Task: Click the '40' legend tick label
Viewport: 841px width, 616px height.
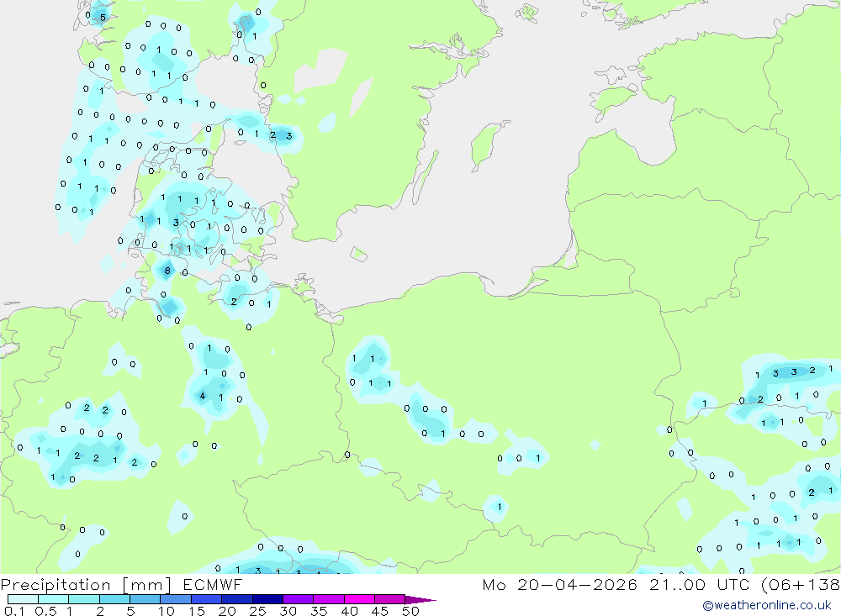Action: [x=349, y=611]
